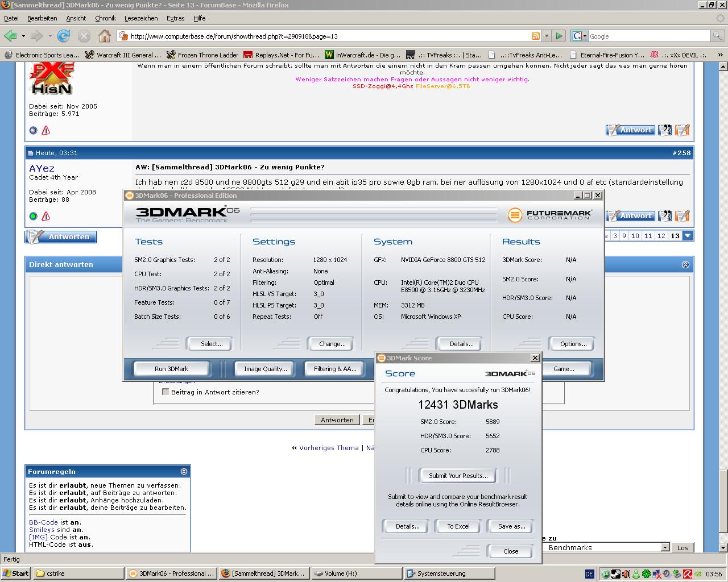Viewport: 728px width, 582px height.
Task: Click the 'Vorheriges Thema' link
Action: tap(329, 448)
